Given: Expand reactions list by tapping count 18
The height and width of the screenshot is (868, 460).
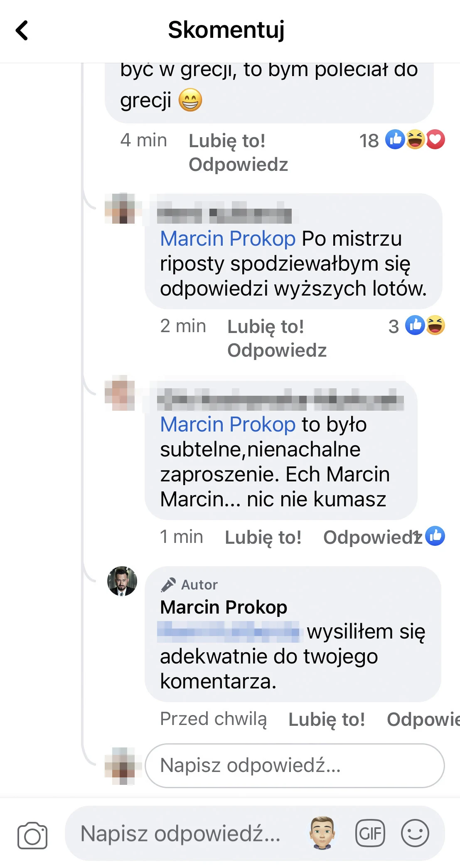Looking at the screenshot, I should click(x=369, y=140).
